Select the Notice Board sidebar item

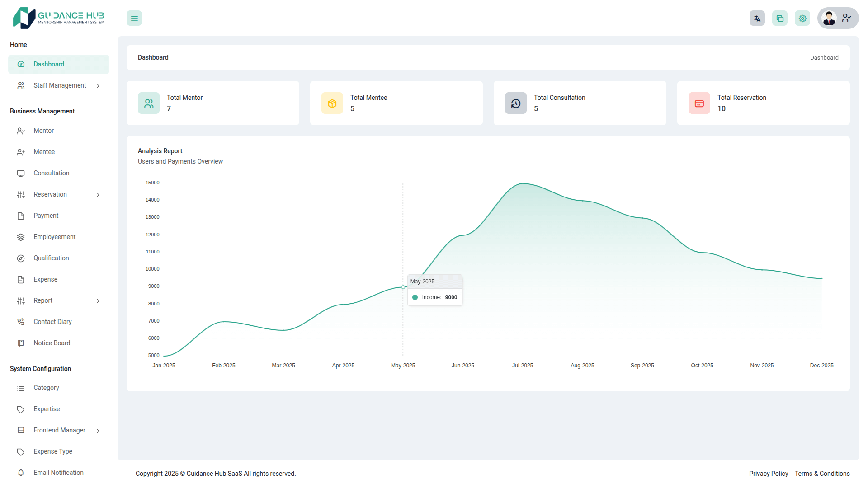point(52,343)
